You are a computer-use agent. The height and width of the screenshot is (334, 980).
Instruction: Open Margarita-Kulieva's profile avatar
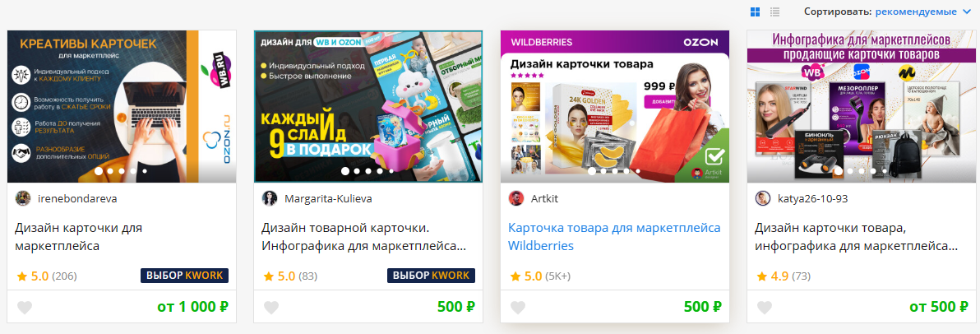[270, 199]
